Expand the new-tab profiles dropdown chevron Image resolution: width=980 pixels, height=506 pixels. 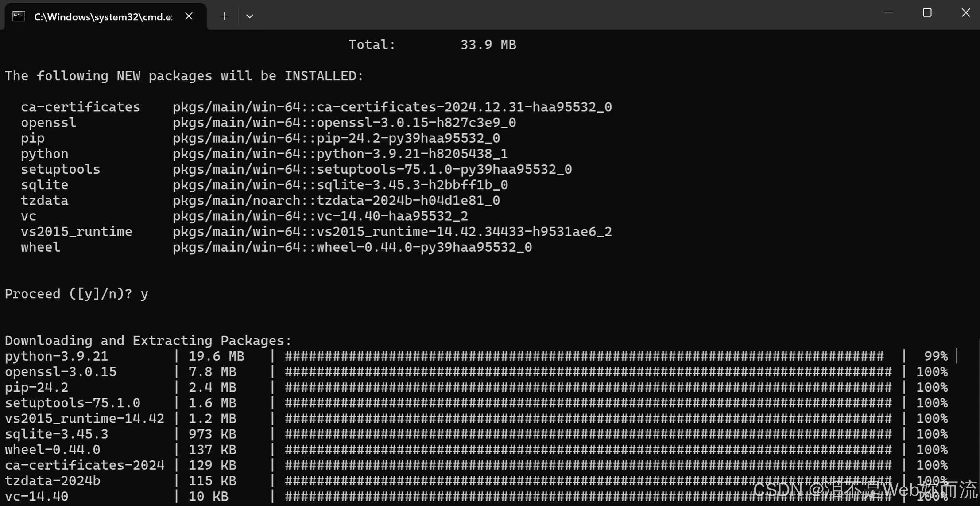click(x=250, y=16)
